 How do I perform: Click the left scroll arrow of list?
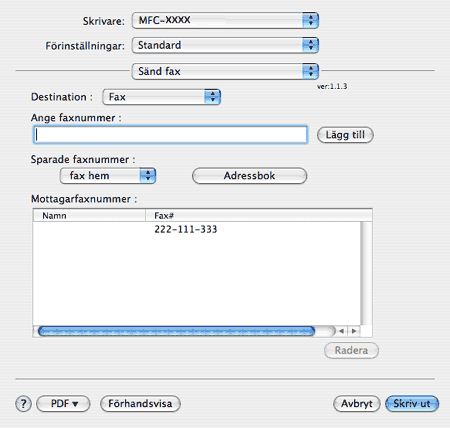pyautogui.click(x=341, y=331)
